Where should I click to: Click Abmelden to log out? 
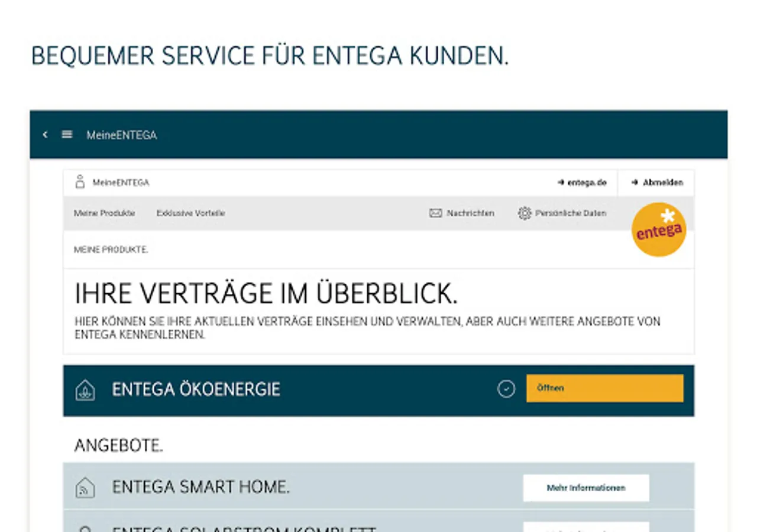coord(656,183)
